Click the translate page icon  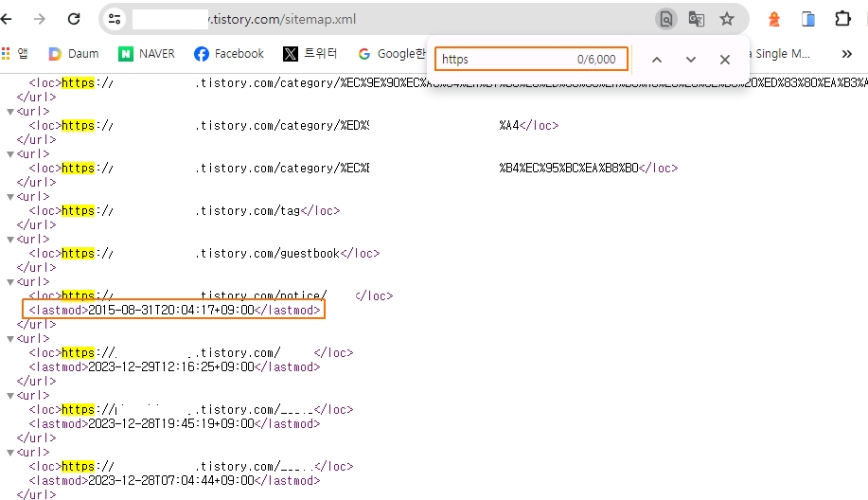pos(697,19)
